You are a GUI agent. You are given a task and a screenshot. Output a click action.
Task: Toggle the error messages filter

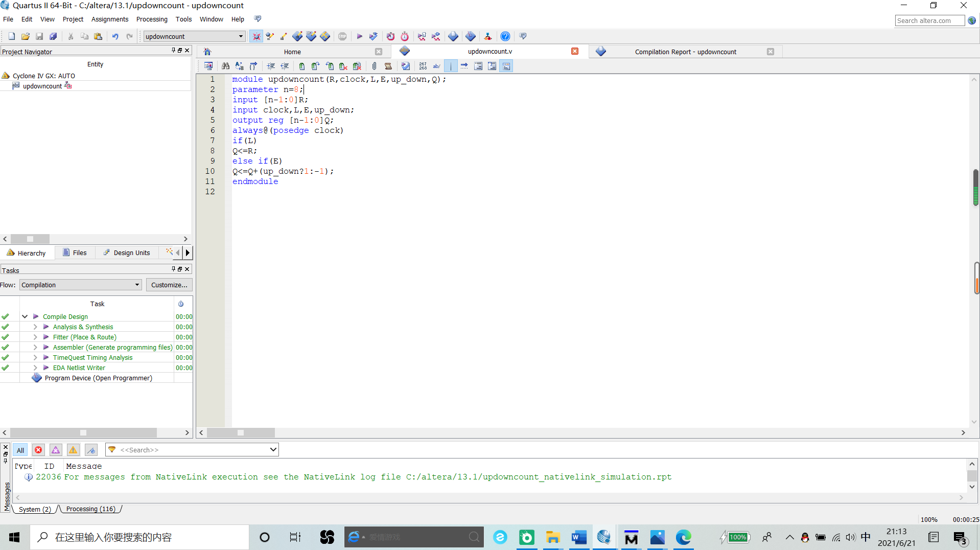click(38, 450)
